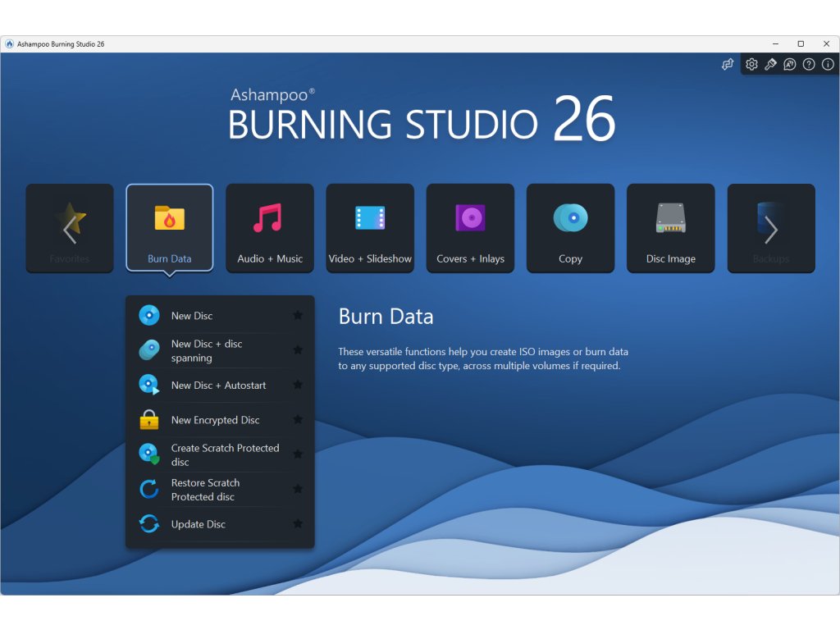The height and width of the screenshot is (630, 840).
Task: Select the Video + Slideshow tile
Action: (370, 228)
